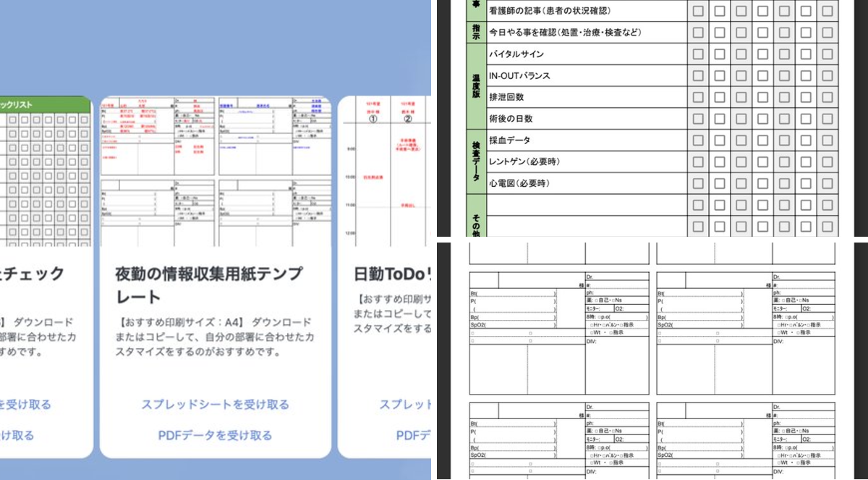Click the IN-OUTバランス row label

pyautogui.click(x=519, y=76)
